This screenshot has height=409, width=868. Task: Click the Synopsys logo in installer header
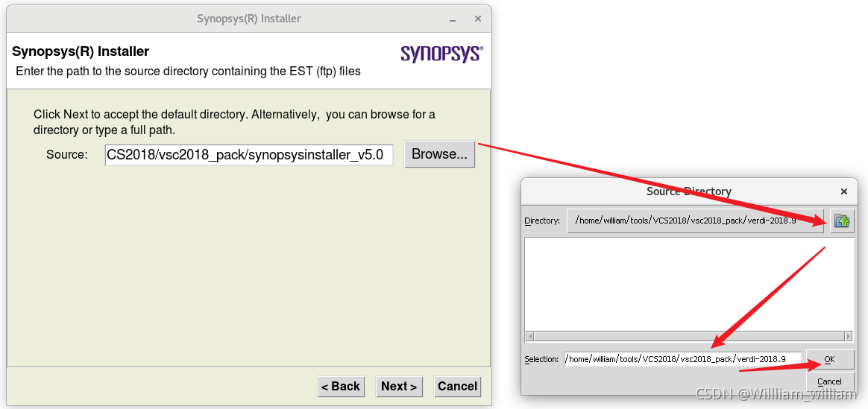[x=441, y=54]
